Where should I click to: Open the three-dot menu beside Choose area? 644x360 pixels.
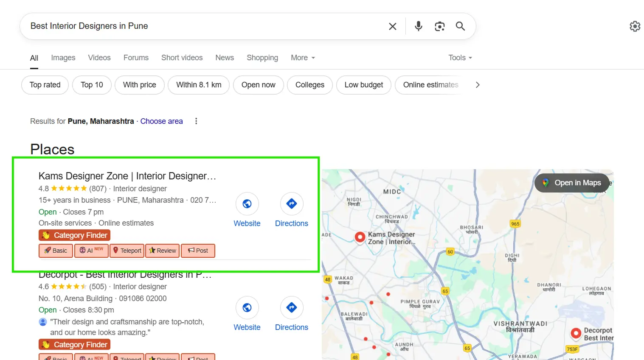click(196, 121)
